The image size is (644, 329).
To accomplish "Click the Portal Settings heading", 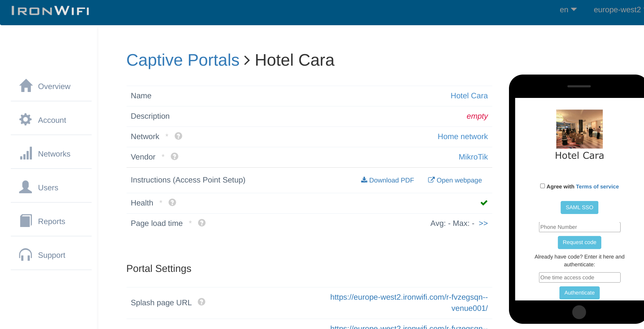I will [x=159, y=269].
